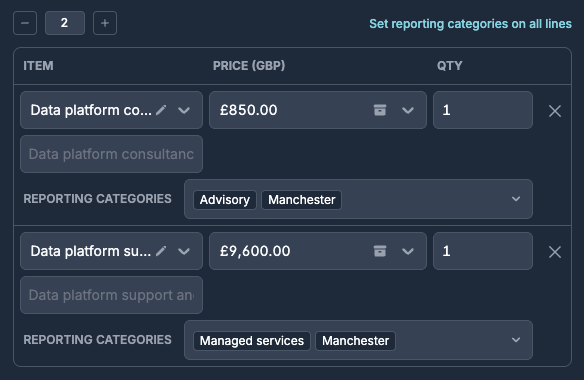This screenshot has height=380, width=584.
Task: Increase line count with plus button
Action: coord(105,23)
